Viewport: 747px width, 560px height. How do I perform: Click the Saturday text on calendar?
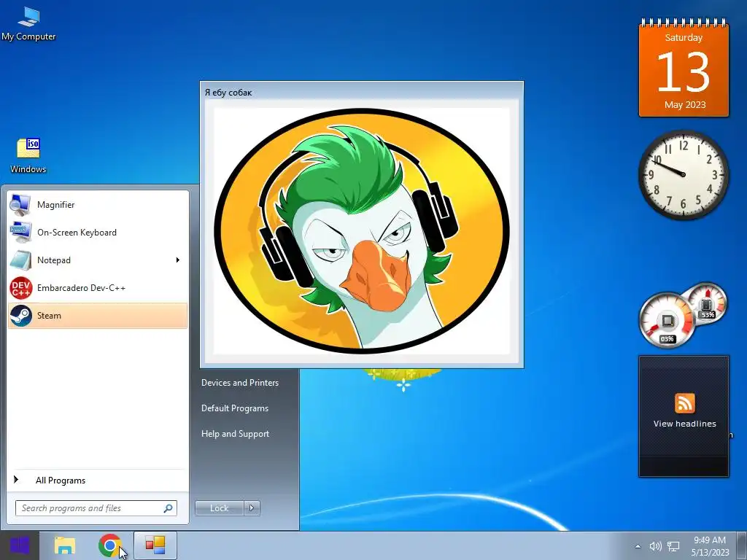pos(684,38)
